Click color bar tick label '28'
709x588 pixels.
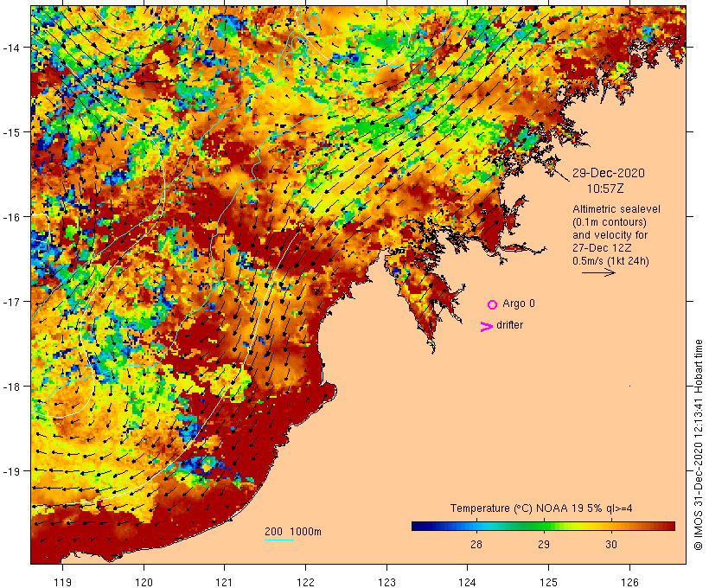[476, 545]
